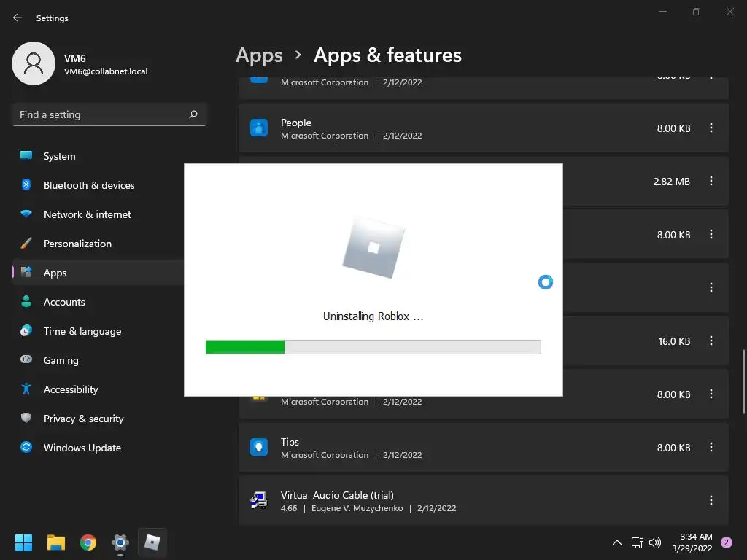The image size is (747, 560).
Task: Open Personalization settings
Action: point(98,244)
